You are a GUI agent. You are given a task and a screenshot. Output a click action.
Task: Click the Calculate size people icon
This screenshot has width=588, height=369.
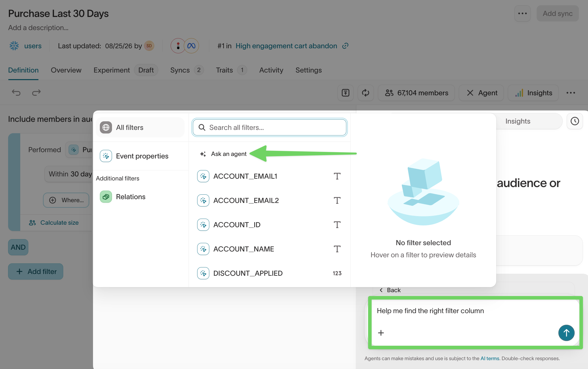tap(32, 223)
